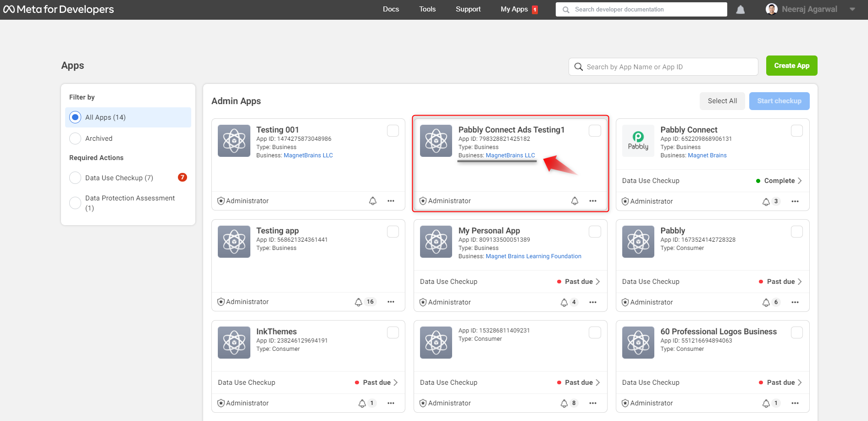Open the Support menu
Screen dimensions: 868x421
coord(468,9)
